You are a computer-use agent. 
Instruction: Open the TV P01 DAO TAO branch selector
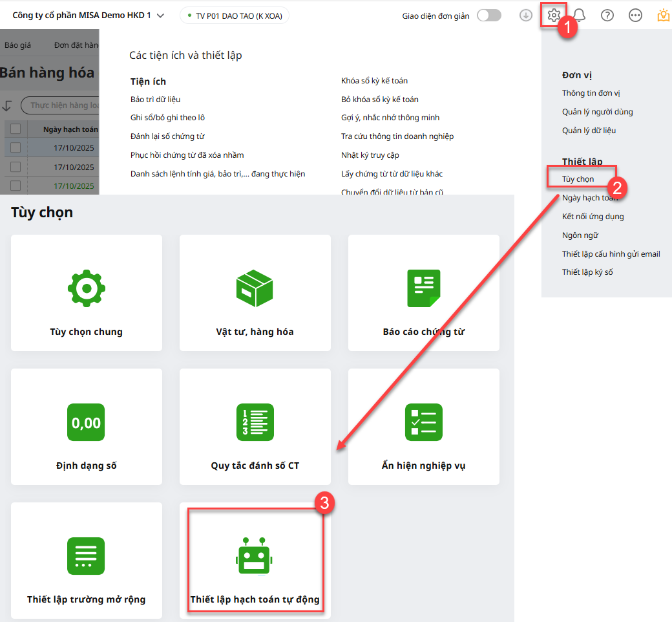tap(234, 16)
